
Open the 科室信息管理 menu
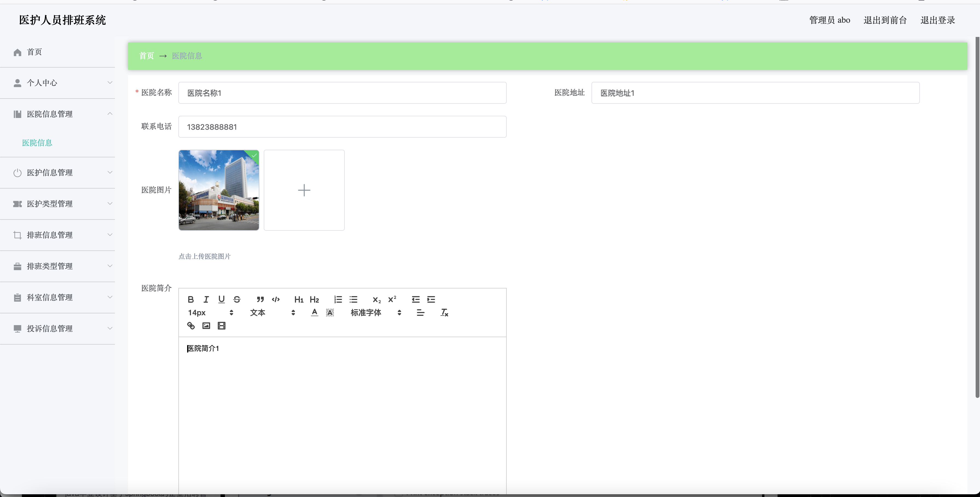pyautogui.click(x=57, y=297)
